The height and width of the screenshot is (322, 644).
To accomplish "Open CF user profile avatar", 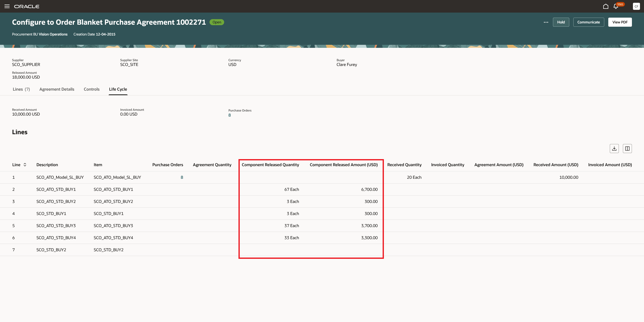I will point(636,6).
